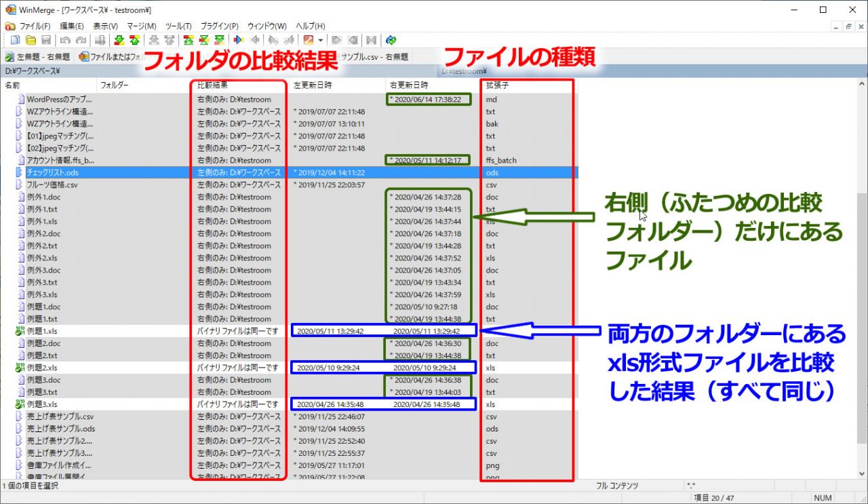
Task: Select the file 例題3.xls
Action: [42, 404]
